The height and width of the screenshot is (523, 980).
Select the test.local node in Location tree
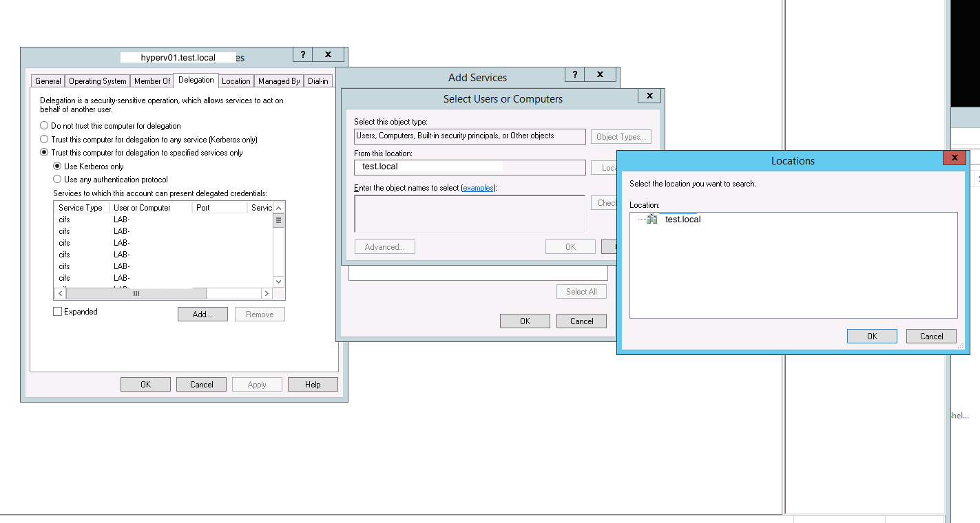point(682,220)
